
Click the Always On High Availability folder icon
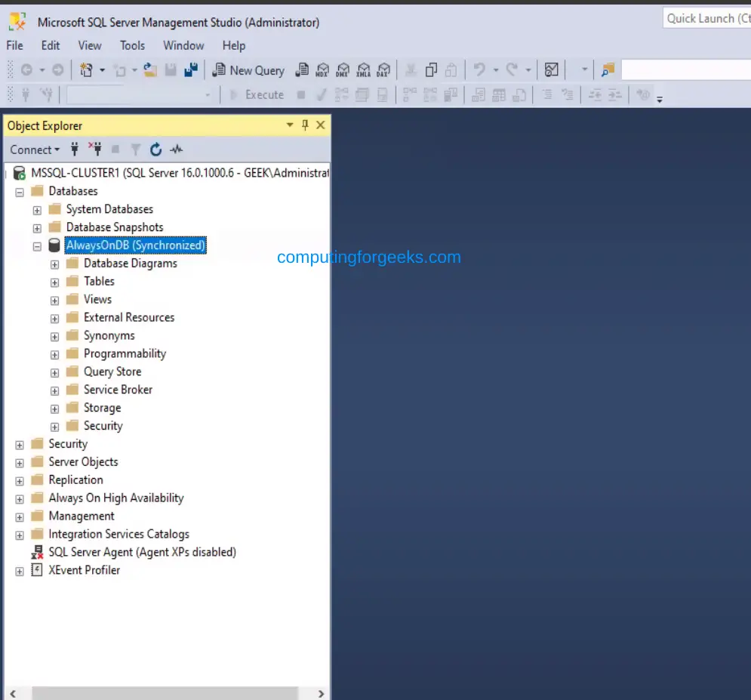(x=37, y=498)
